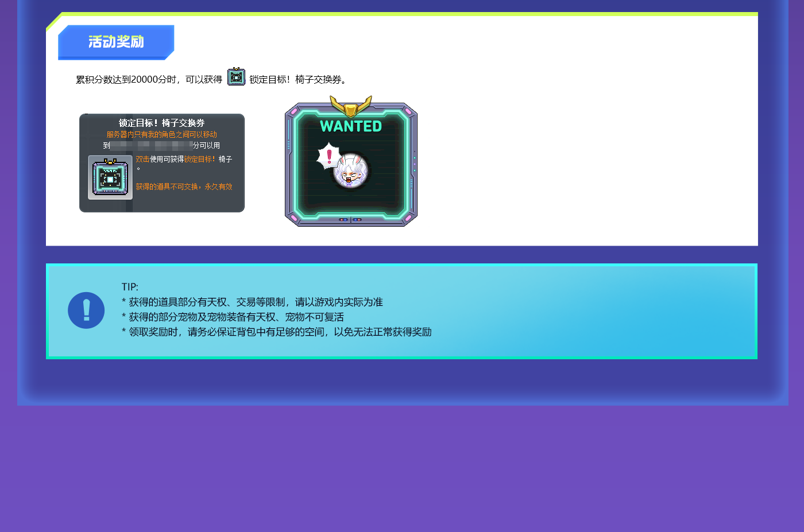Click the tooltip title 锁定目标！椅子交换券

tap(161, 123)
